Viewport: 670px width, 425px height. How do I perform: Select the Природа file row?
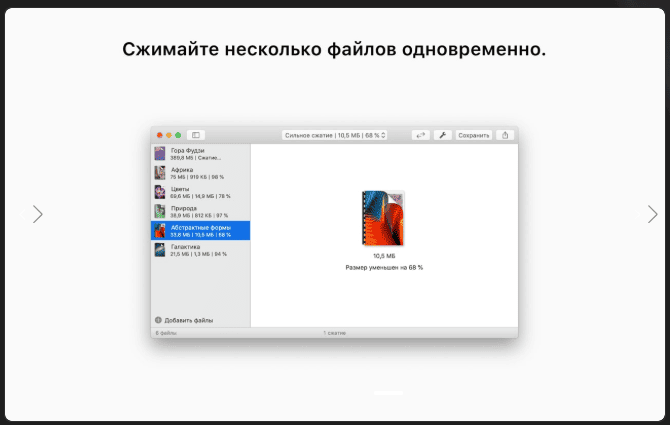coord(200,211)
